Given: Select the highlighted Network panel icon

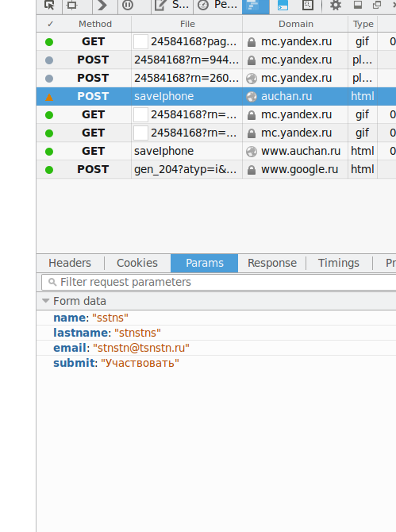Looking at the screenshot, I should point(256,6).
